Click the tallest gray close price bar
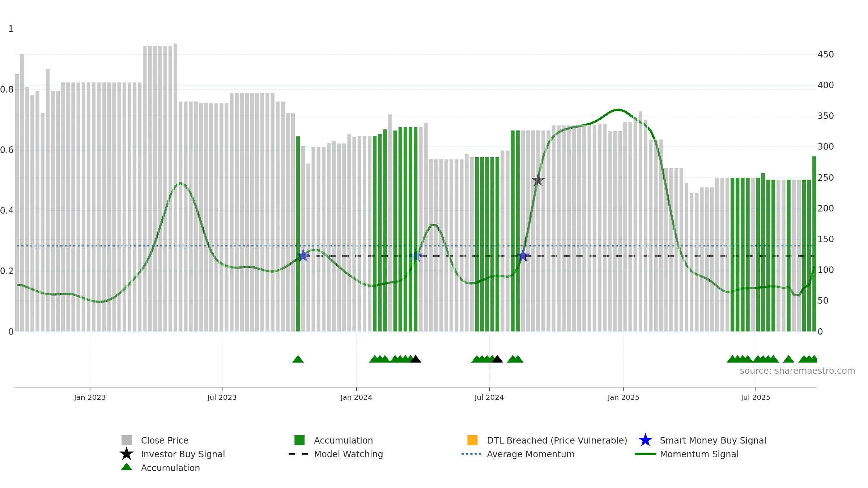The width and height of the screenshot is (868, 488). (175, 187)
